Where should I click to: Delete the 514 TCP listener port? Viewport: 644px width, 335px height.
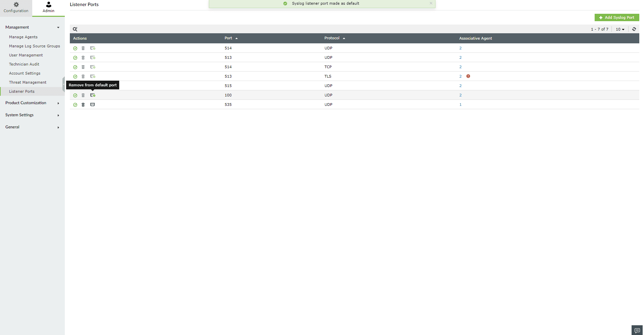click(83, 67)
